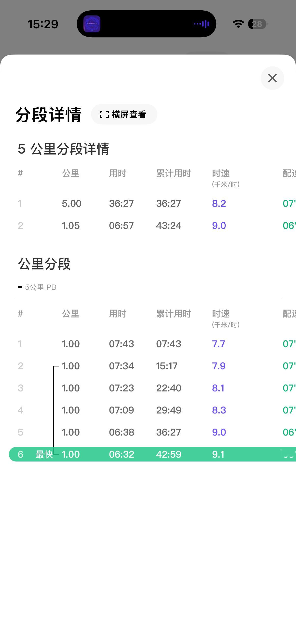Tap the 15:17 cumulative time
The width and height of the screenshot is (296, 644).
pos(167,366)
